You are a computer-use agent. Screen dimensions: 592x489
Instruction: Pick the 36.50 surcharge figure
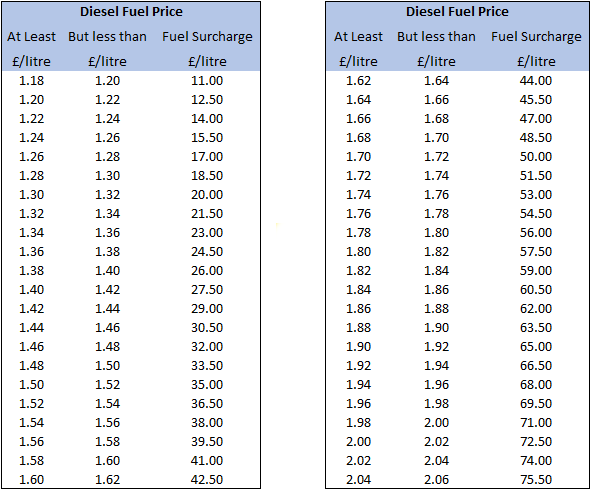coord(207,404)
